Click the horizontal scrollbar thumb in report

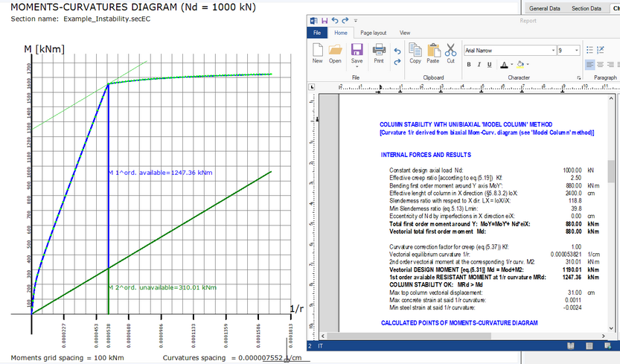tap(409, 336)
